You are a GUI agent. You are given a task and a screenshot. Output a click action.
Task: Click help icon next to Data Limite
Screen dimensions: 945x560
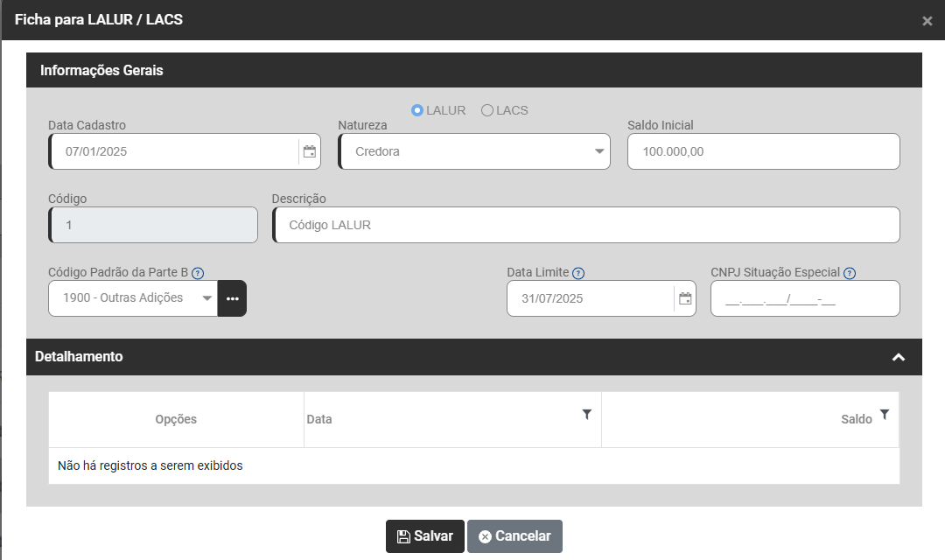[578, 273]
